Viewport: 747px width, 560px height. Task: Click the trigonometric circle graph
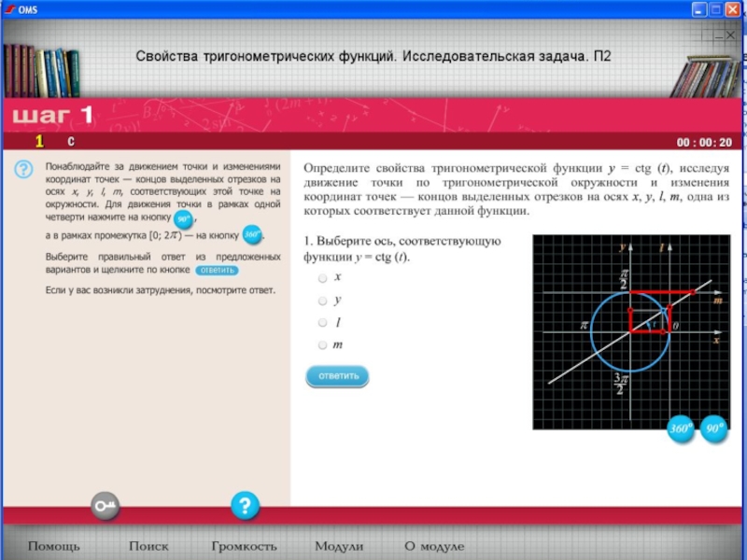631,332
